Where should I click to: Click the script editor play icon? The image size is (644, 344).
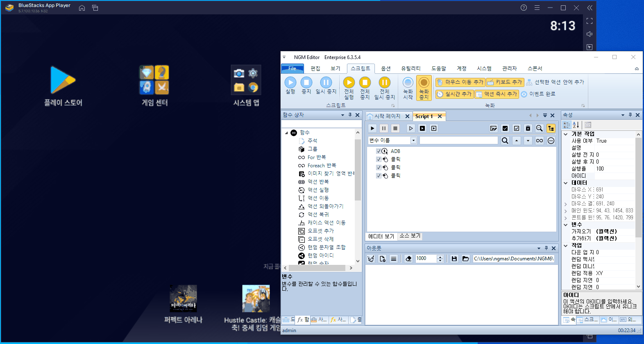click(372, 128)
